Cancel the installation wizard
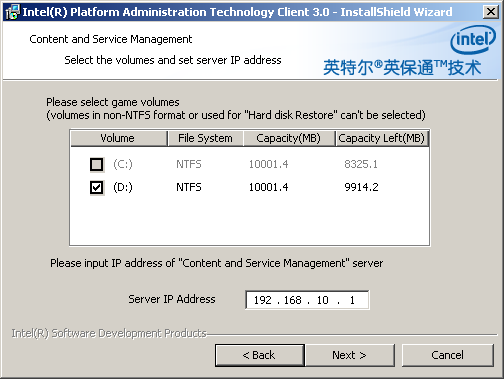The width and height of the screenshot is (504, 379). point(447,355)
